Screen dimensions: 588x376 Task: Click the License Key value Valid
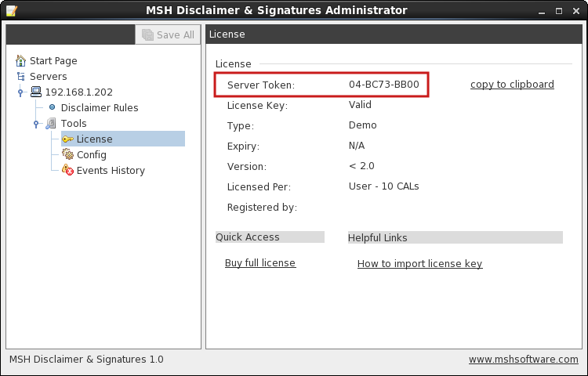point(360,104)
